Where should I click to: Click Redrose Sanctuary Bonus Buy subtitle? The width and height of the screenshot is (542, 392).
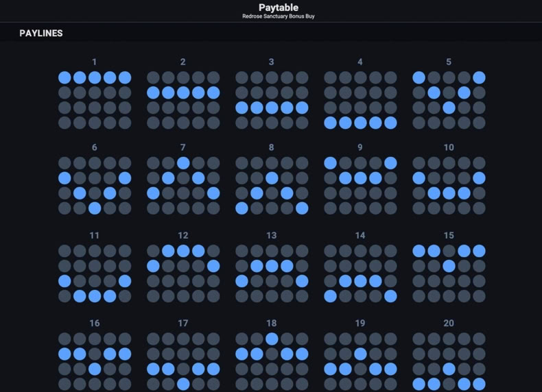point(279,16)
